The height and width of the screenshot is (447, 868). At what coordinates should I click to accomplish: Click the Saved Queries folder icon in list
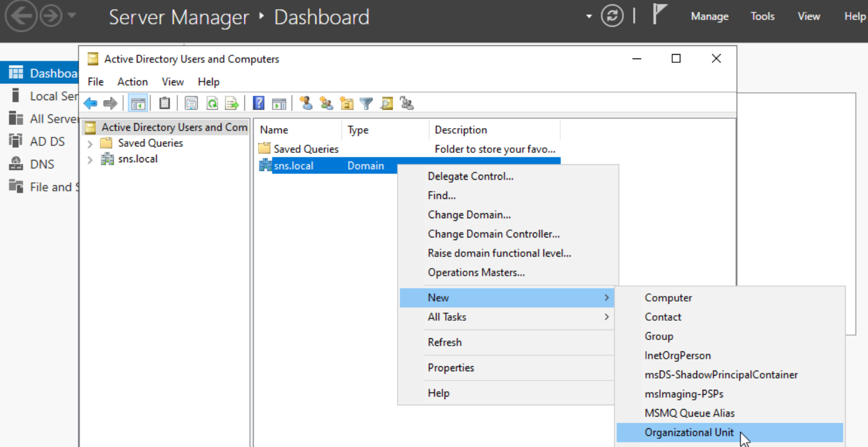click(264, 149)
